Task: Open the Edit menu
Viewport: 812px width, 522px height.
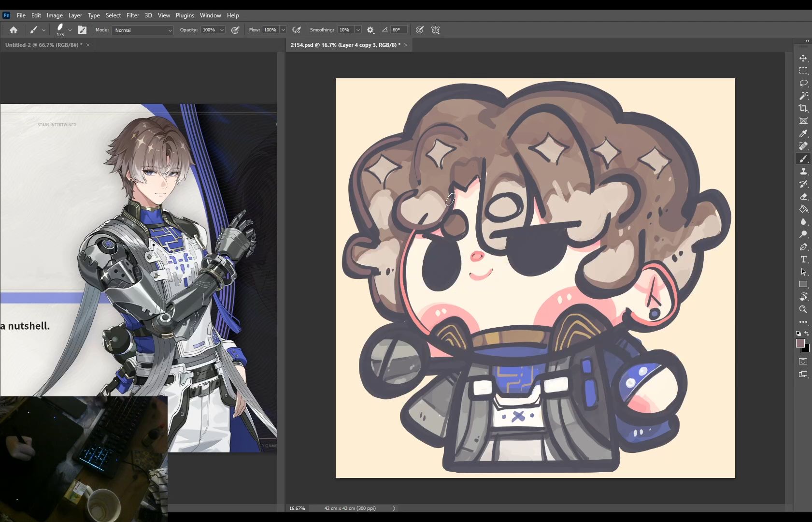Action: pos(36,15)
